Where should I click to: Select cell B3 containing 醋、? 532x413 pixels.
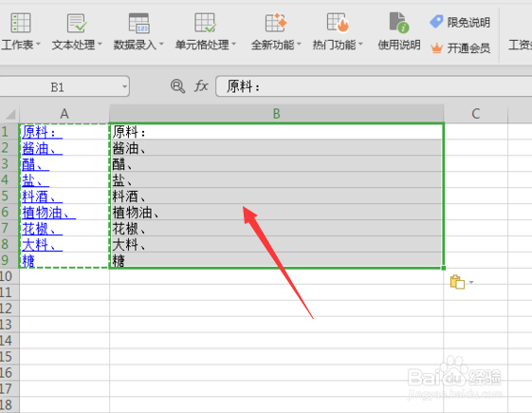tap(277, 163)
